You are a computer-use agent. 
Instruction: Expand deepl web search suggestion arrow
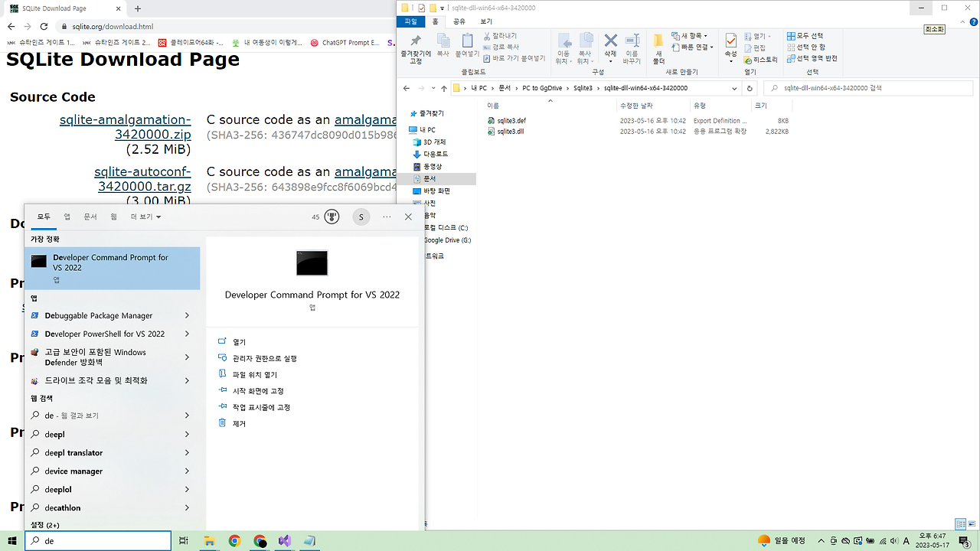click(187, 434)
